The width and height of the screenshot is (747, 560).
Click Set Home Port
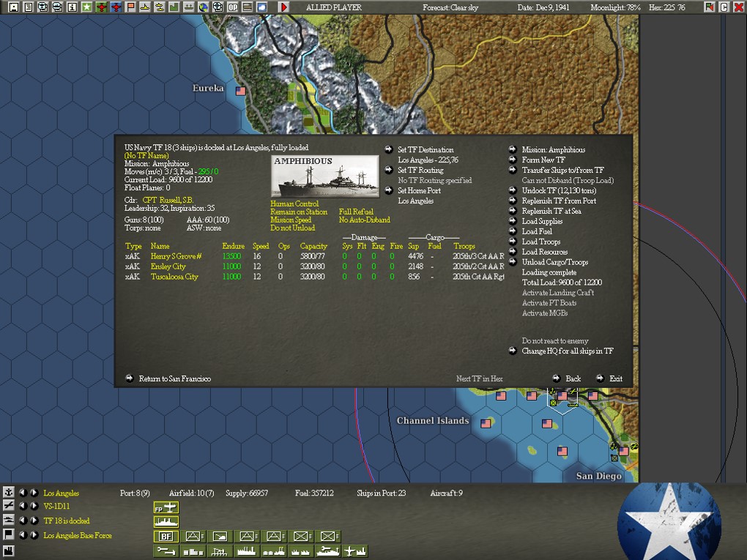click(x=419, y=190)
